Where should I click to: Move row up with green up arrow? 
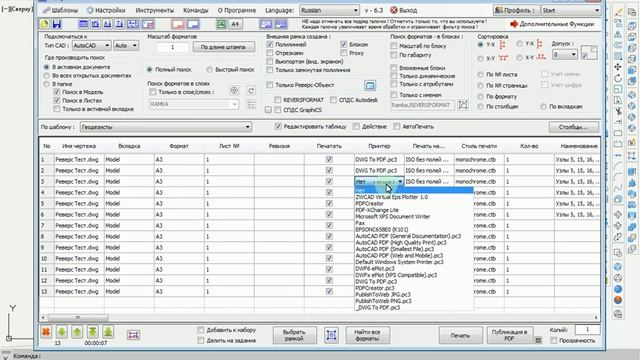(77, 332)
